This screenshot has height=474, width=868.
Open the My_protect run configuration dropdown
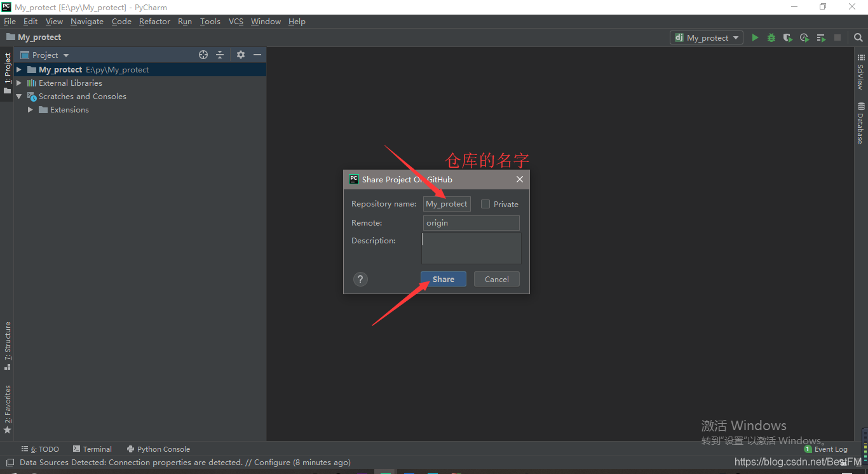(x=707, y=37)
